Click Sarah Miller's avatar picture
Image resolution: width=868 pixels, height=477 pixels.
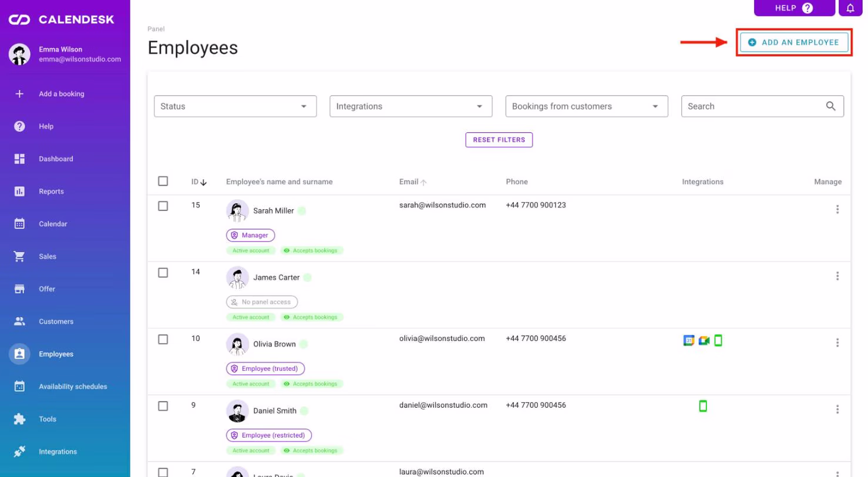tap(237, 211)
